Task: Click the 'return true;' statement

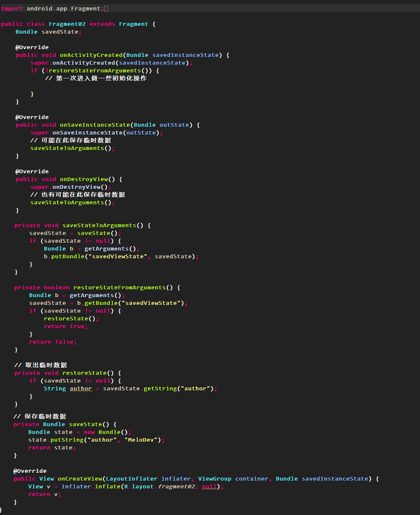Action: coord(65,327)
